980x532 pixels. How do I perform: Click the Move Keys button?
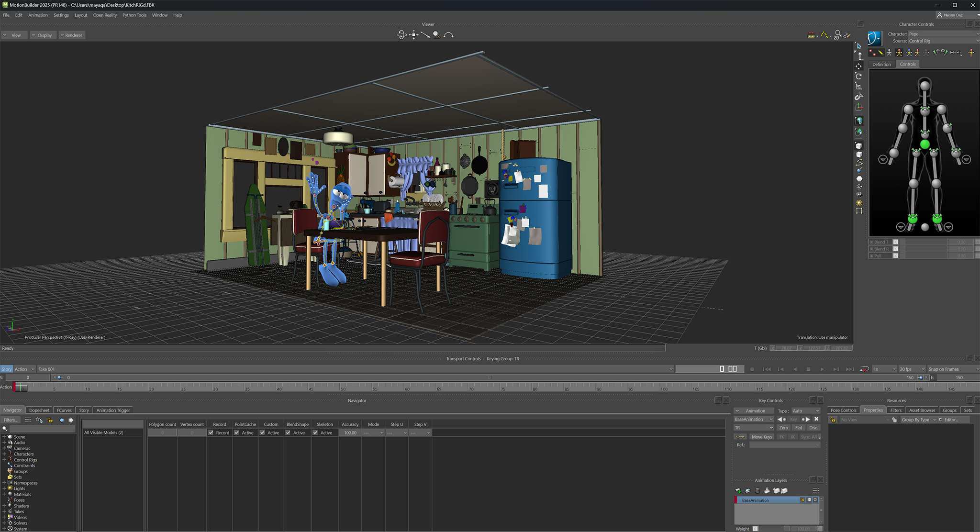pos(761,437)
